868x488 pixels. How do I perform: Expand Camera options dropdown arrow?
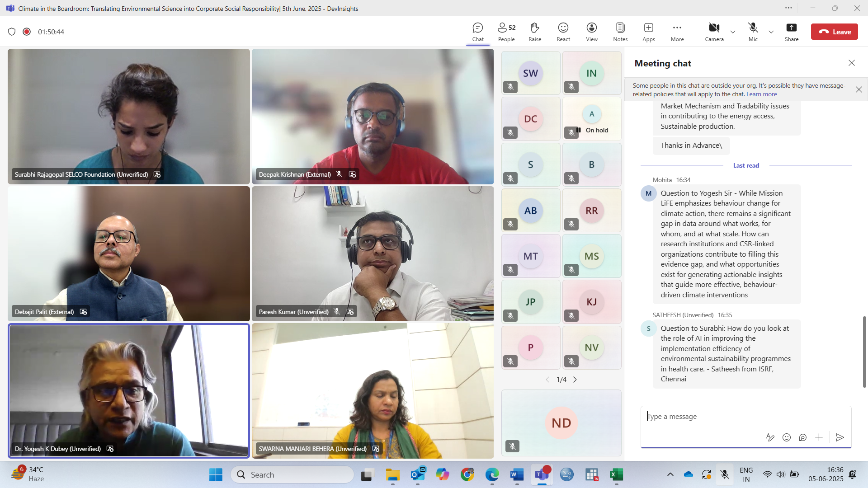(733, 32)
